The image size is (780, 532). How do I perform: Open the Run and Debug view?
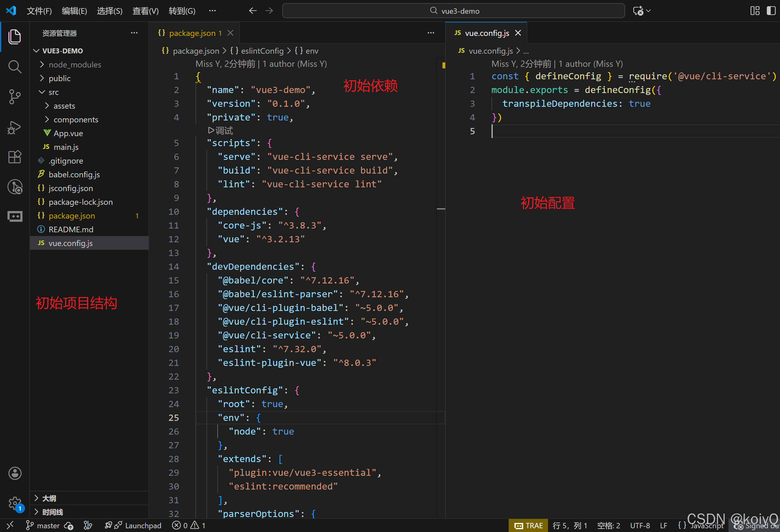coord(14,128)
